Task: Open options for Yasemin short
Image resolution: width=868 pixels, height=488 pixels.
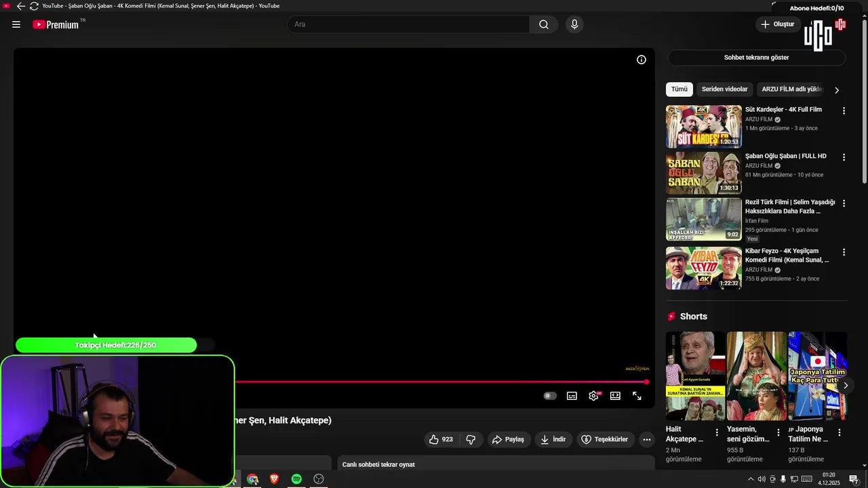Action: pyautogui.click(x=778, y=432)
